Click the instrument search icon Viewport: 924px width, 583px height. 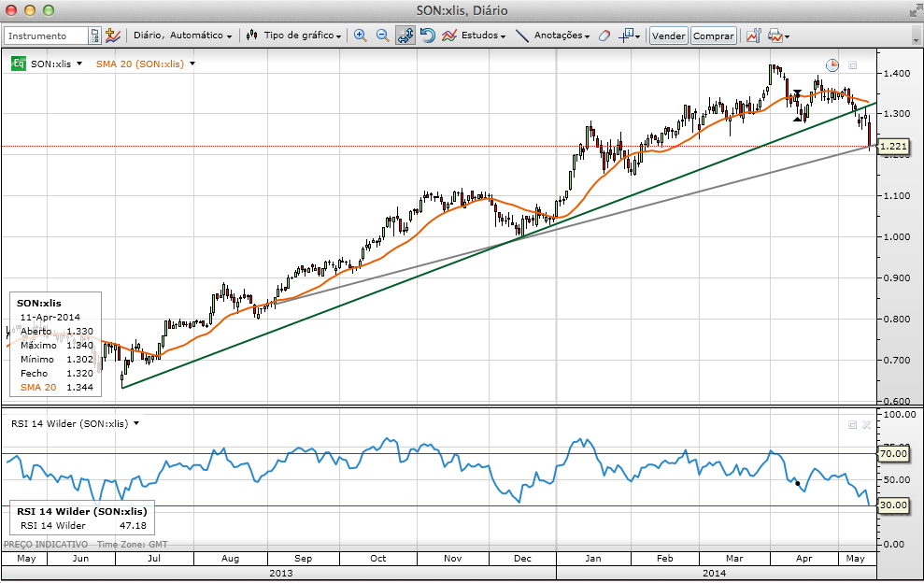coord(94,36)
